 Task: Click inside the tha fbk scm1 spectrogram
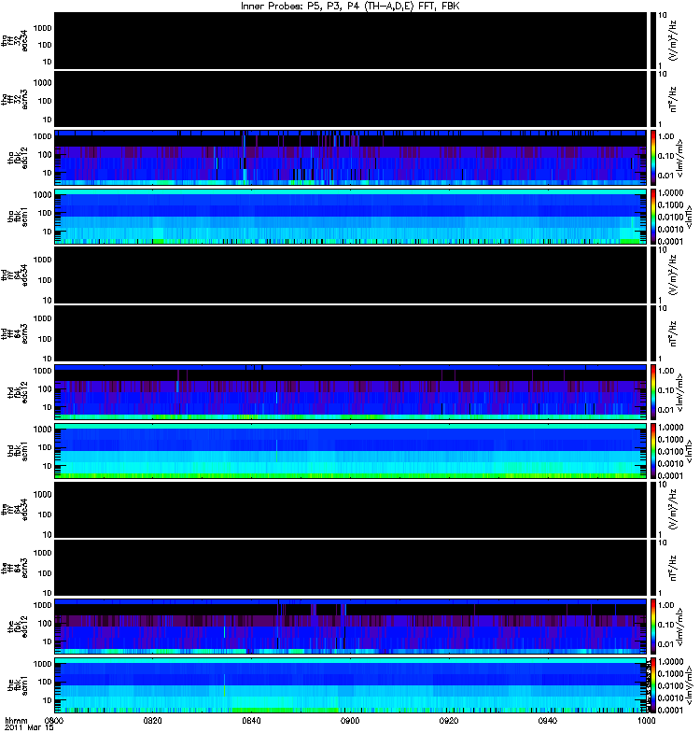pyautogui.click(x=351, y=217)
